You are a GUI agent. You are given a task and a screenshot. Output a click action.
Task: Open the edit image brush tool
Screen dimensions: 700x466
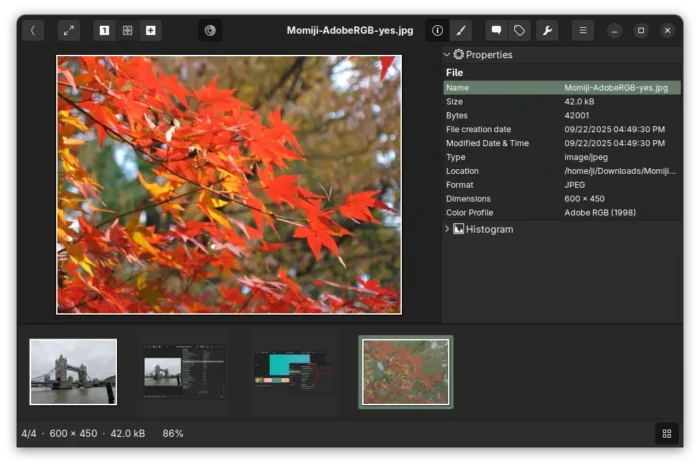[461, 30]
